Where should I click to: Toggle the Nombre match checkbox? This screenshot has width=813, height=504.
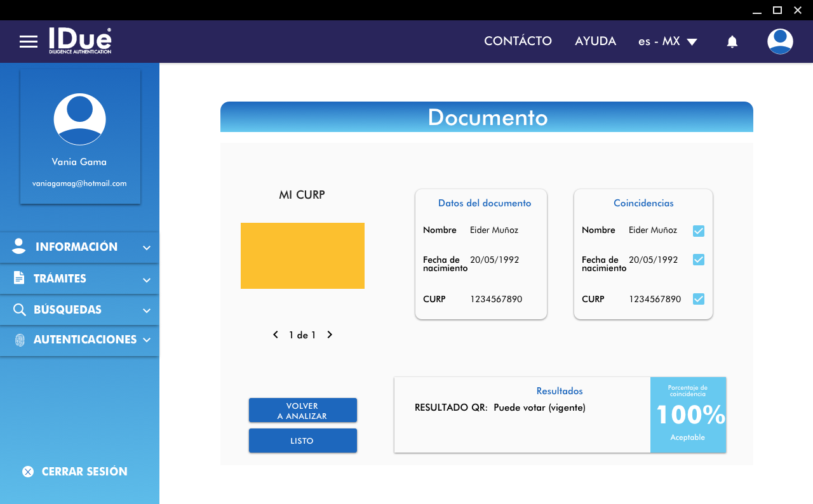pyautogui.click(x=699, y=231)
